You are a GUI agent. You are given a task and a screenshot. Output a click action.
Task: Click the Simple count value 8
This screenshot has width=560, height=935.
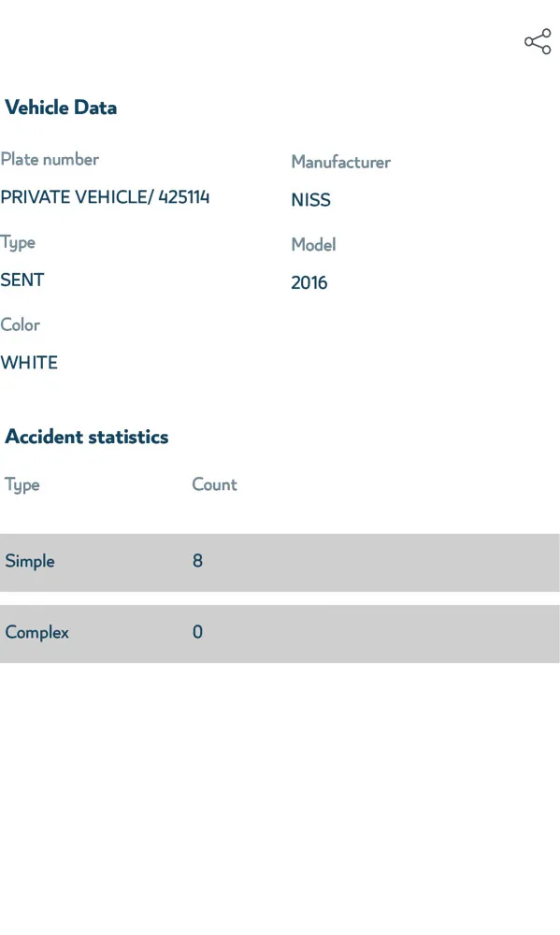(x=197, y=560)
